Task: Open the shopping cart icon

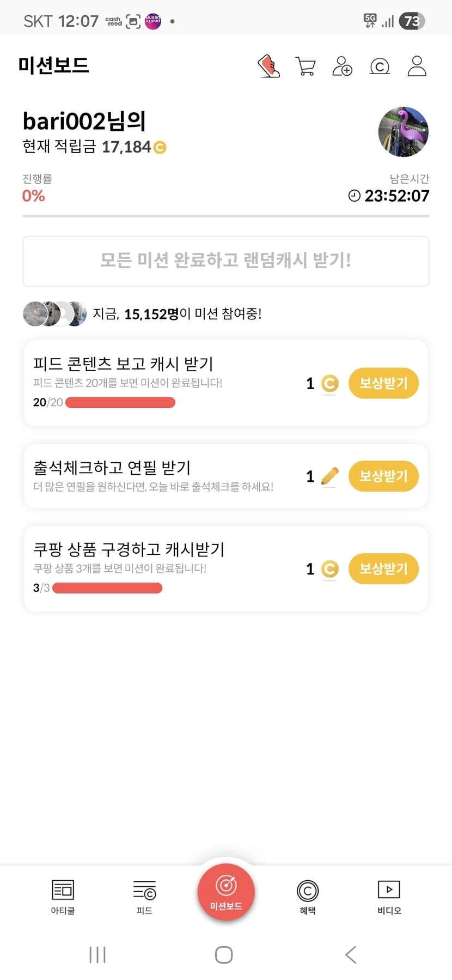Action: pyautogui.click(x=306, y=66)
